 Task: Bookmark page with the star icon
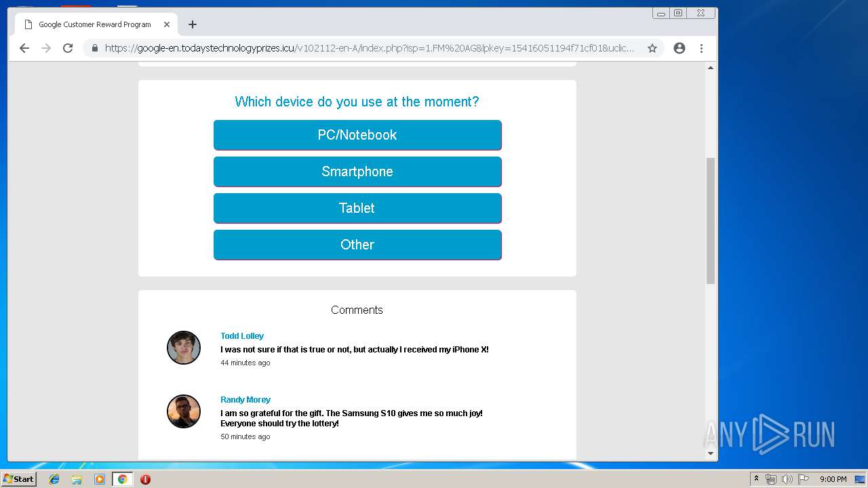tap(652, 48)
